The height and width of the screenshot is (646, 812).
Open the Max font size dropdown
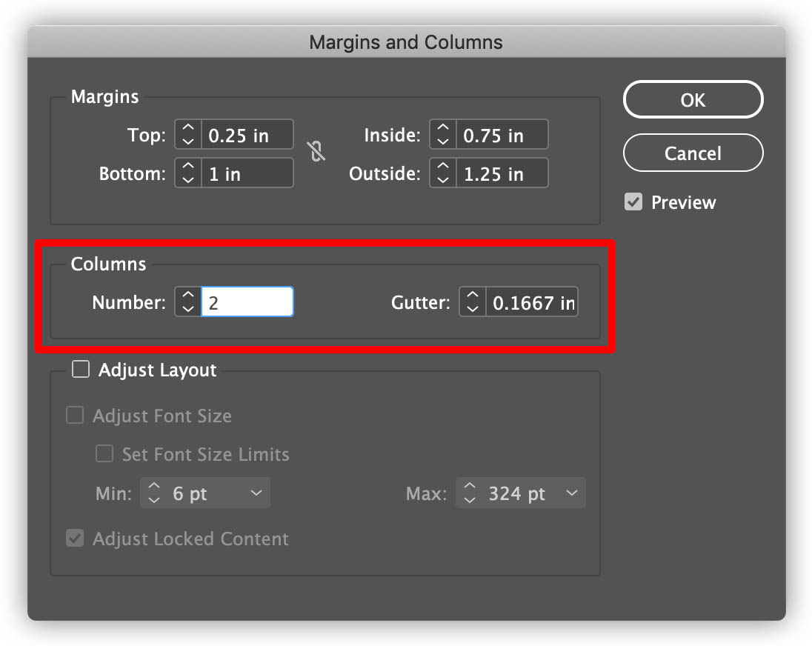coord(571,493)
